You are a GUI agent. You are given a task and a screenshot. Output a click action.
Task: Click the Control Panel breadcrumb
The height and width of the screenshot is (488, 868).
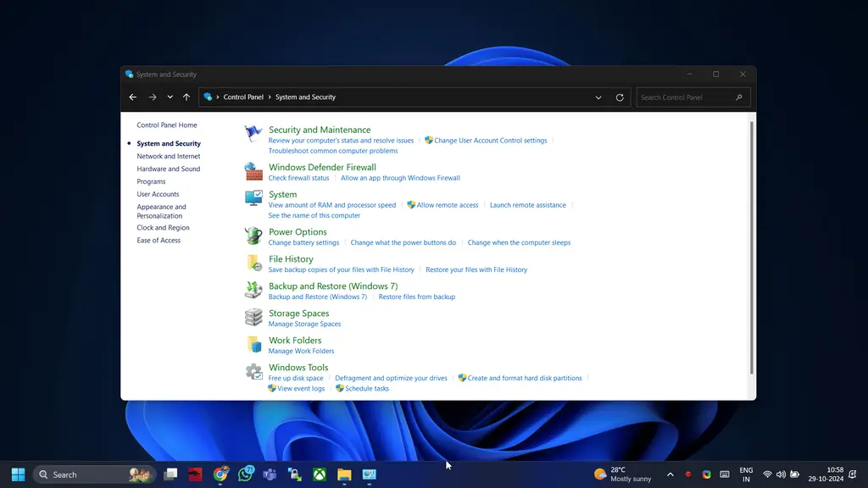(243, 97)
